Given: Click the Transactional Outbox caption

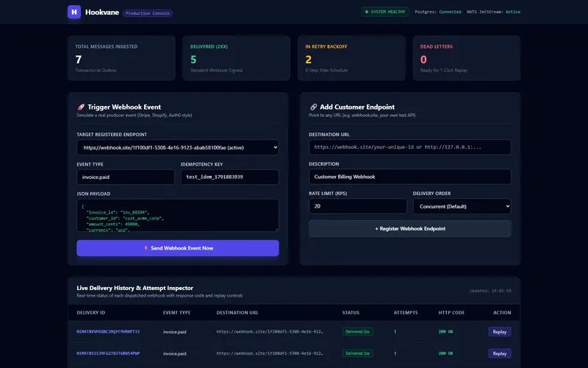Looking at the screenshot, I should pyautogui.click(x=96, y=70).
